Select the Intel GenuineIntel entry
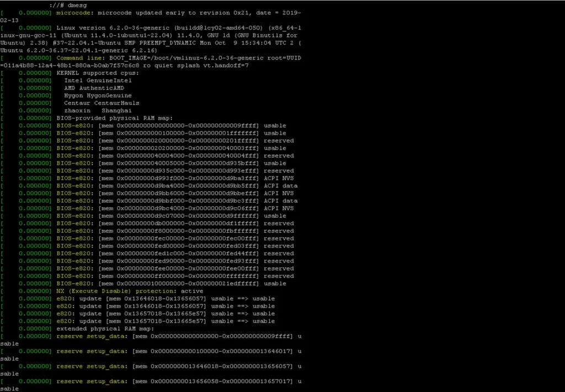Image resolution: width=565 pixels, height=392 pixels. 98,80
